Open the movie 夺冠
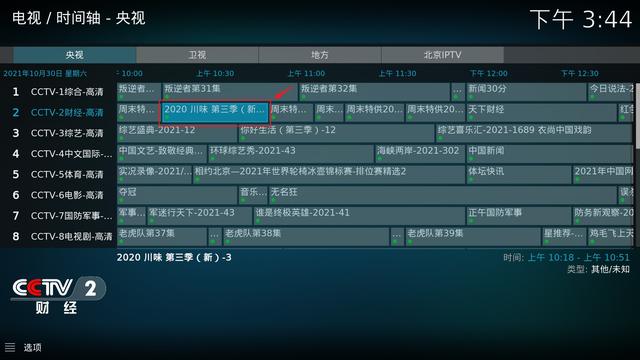Image resolution: width=640 pixels, height=360 pixels. pos(177,195)
